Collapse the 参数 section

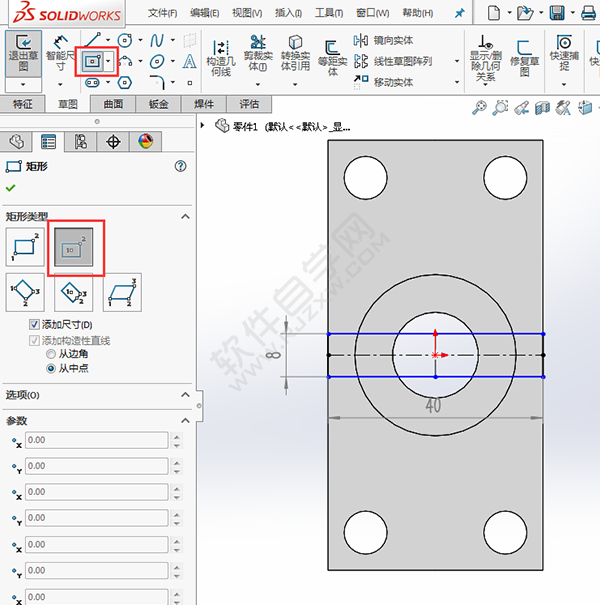pos(185,421)
